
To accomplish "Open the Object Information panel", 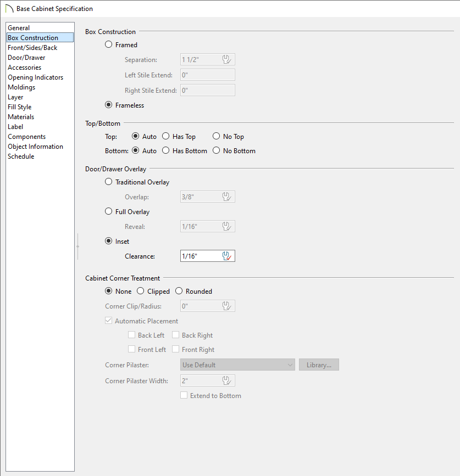I will (40, 147).
